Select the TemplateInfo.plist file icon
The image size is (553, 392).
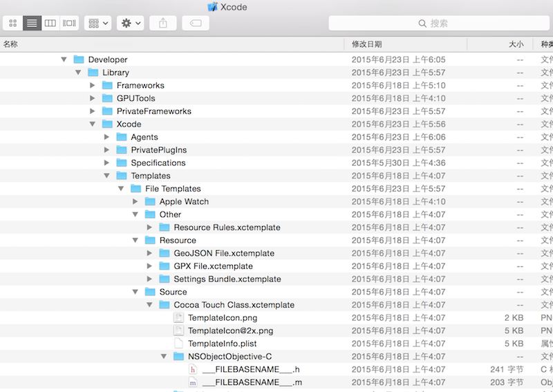click(x=179, y=344)
